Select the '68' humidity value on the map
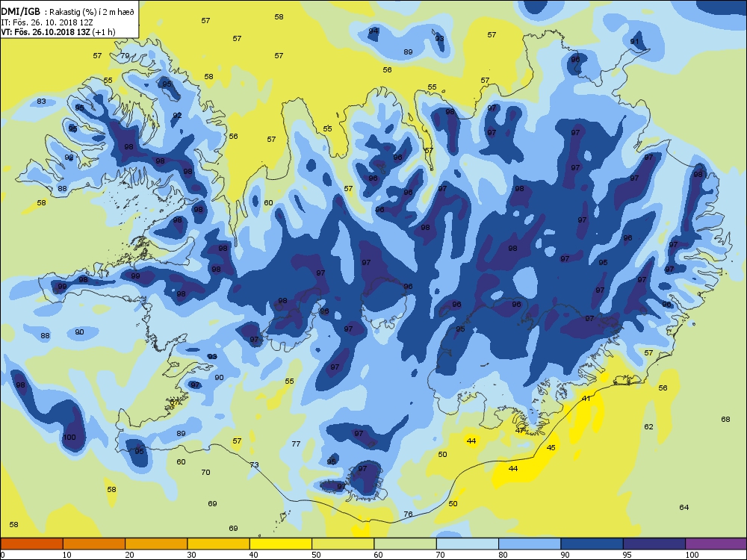 point(725,420)
